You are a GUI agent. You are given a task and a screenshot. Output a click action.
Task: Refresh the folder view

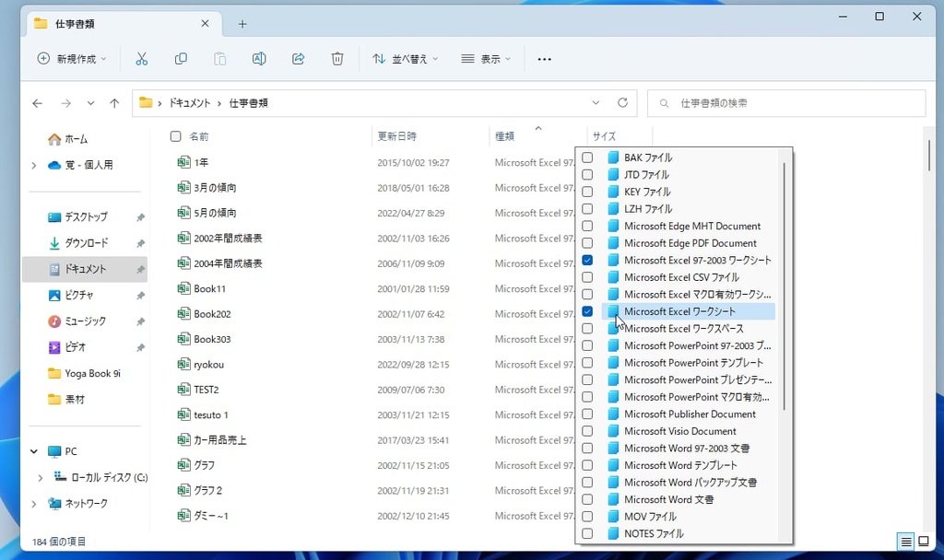[622, 103]
